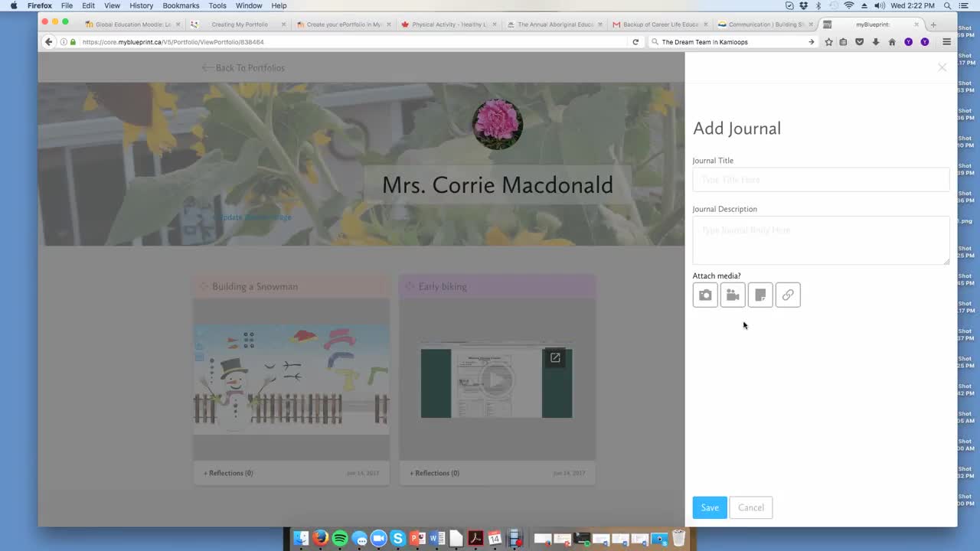Submit search with the go arrow

click(811, 42)
